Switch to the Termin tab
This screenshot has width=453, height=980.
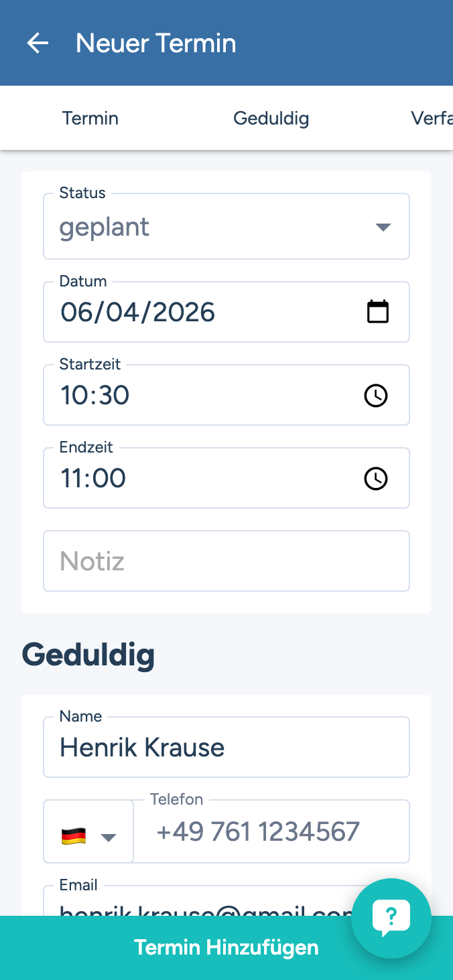click(x=90, y=118)
